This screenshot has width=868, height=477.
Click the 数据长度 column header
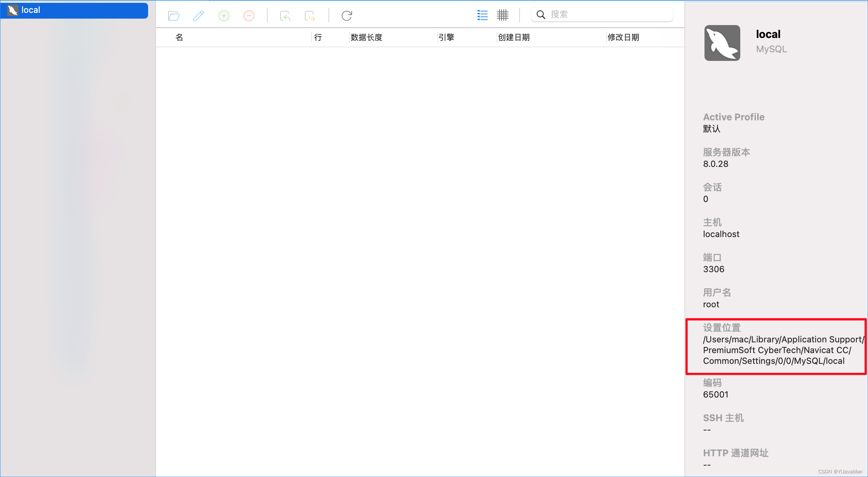pos(366,37)
